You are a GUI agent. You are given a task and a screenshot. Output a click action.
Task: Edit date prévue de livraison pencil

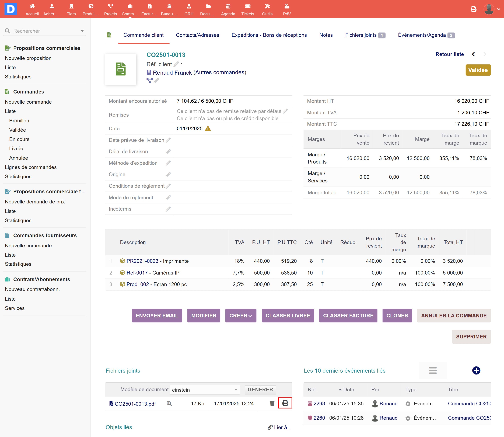pos(168,140)
